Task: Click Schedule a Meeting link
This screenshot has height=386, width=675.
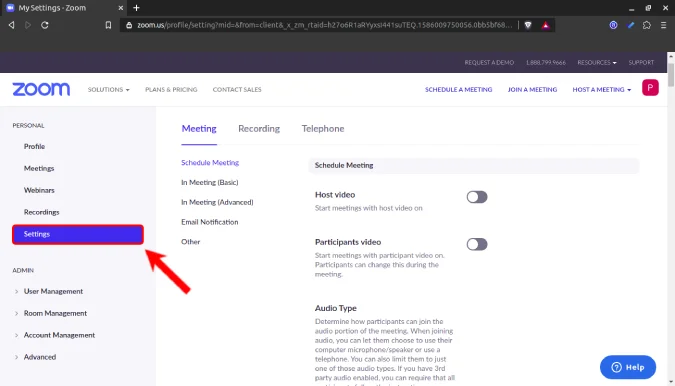Action: click(458, 90)
